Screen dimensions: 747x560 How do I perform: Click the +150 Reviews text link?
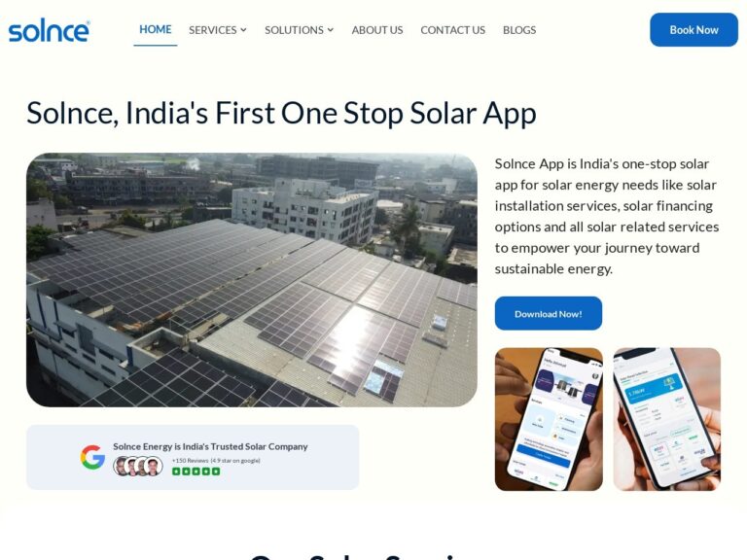click(190, 461)
